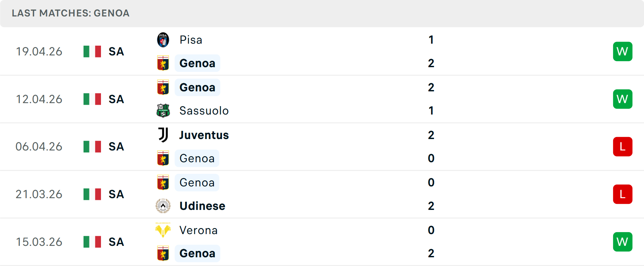Click the Italian flag on the Verona match row
Image resolution: width=644 pixels, height=266 pixels.
pos(92,241)
